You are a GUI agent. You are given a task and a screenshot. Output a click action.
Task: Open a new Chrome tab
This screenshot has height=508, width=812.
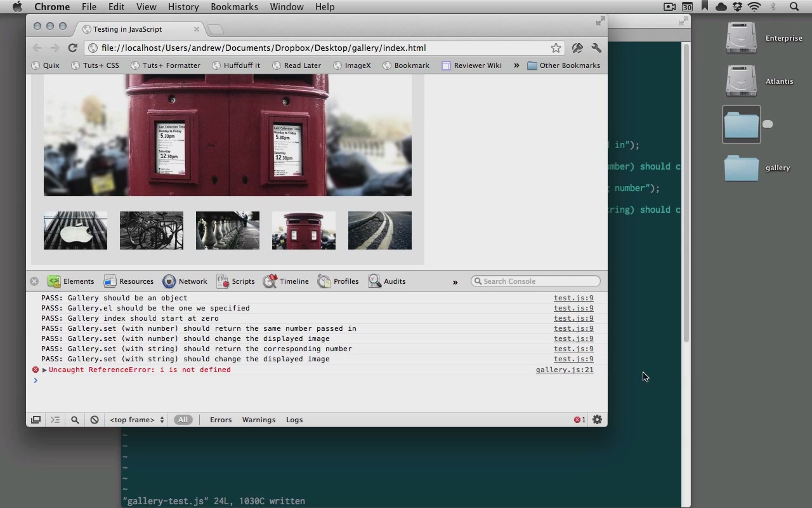216,29
